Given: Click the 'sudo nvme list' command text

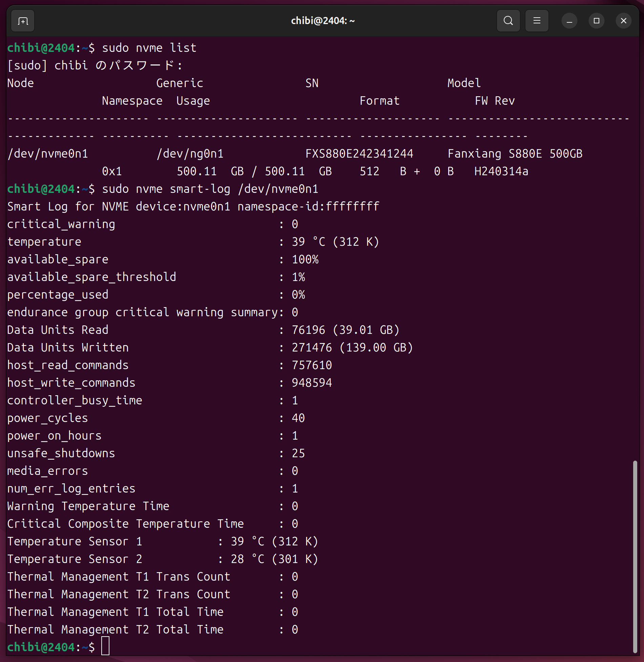Looking at the screenshot, I should coord(149,48).
